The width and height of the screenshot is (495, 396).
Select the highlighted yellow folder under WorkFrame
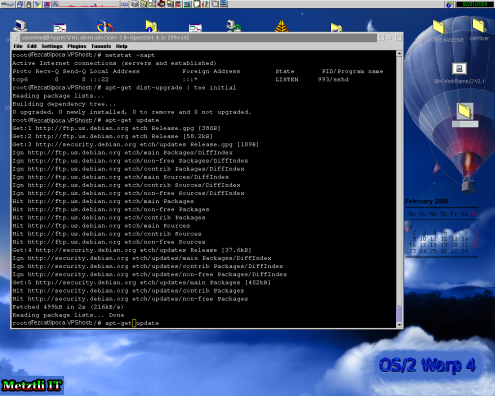(465, 111)
